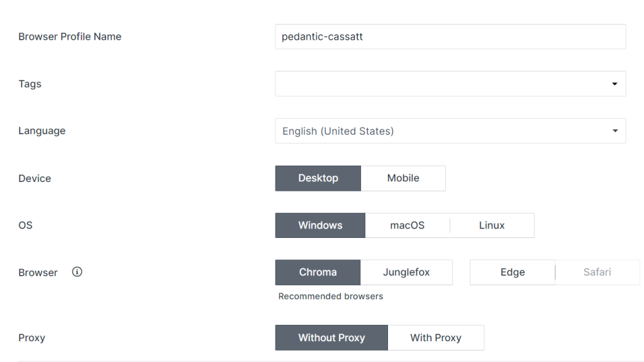Viewport: 644px width, 362px height.
Task: Choose Windows as the OS
Action: [320, 225]
